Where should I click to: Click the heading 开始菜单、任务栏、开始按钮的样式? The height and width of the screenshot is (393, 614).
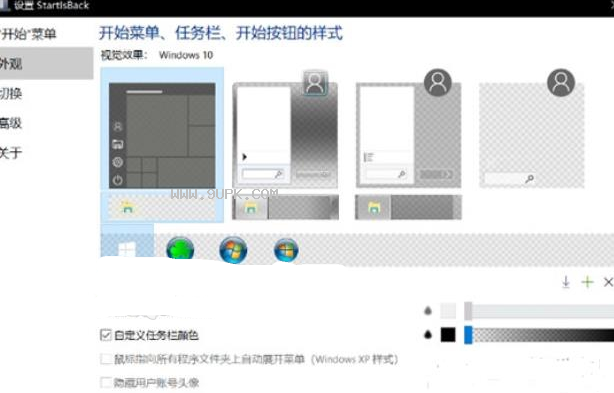[221, 33]
